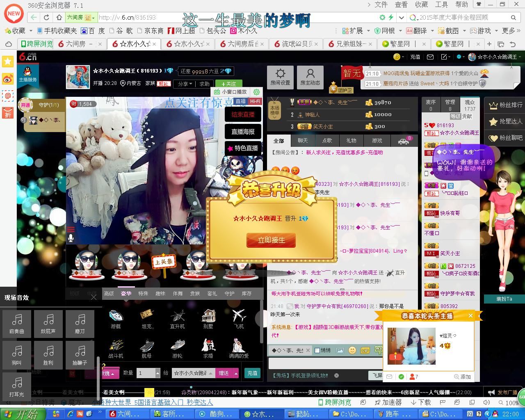Switch to the 点歌 song request tab

[x=327, y=141]
